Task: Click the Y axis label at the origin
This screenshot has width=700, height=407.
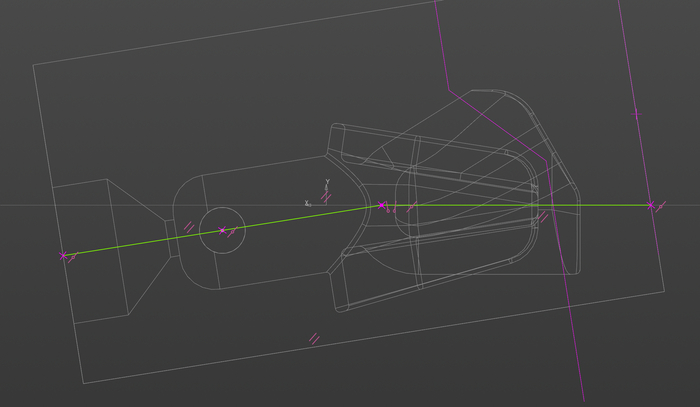Action: coord(327,181)
